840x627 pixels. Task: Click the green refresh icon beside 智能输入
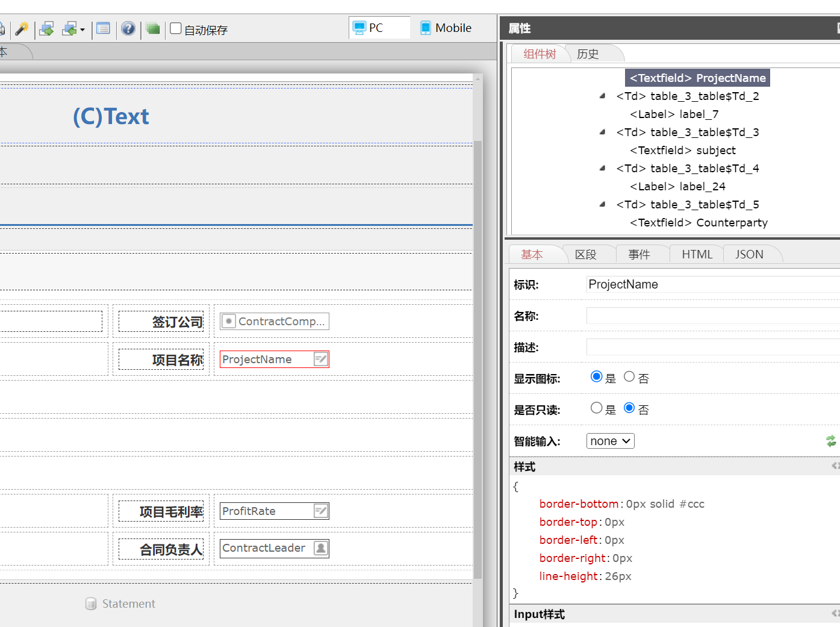point(831,441)
